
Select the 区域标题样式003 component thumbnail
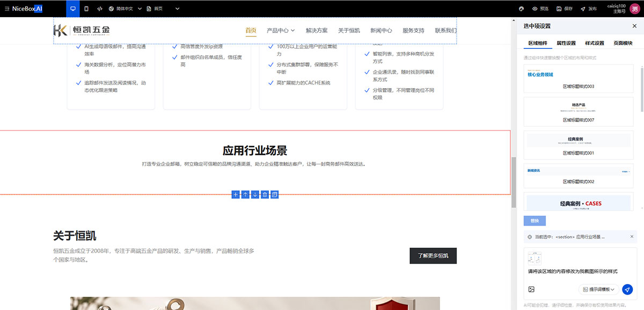[579, 78]
